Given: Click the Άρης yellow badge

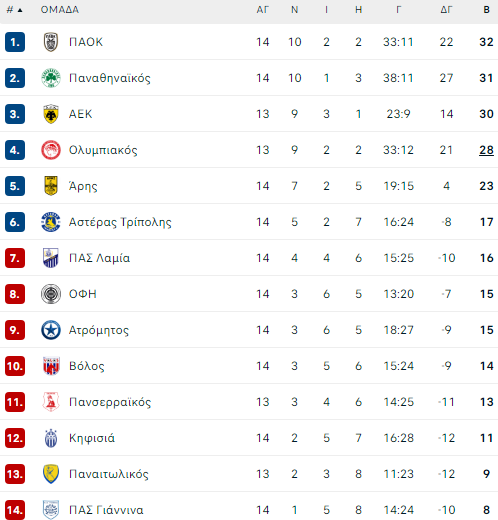Looking at the screenshot, I should [51, 186].
